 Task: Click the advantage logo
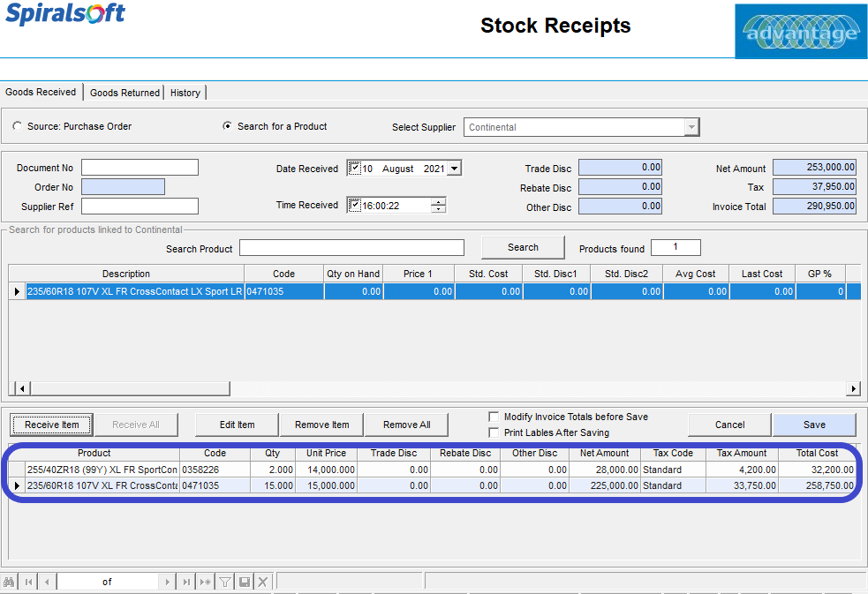pos(801,31)
